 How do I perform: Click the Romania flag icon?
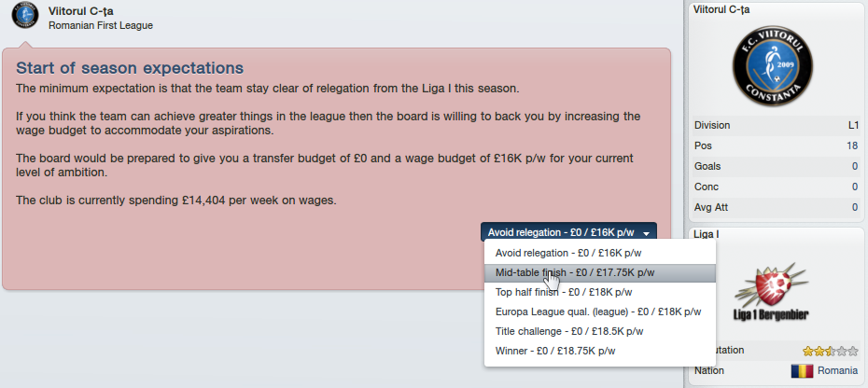802,371
